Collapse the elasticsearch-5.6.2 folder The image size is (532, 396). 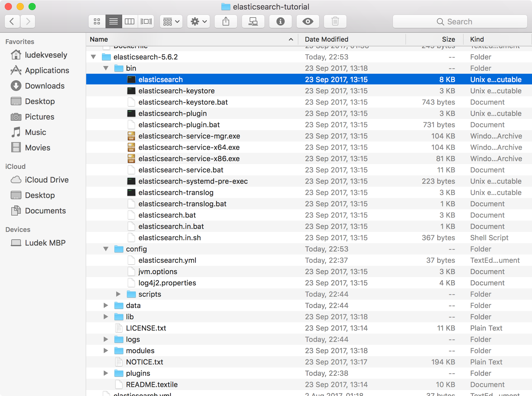93,57
